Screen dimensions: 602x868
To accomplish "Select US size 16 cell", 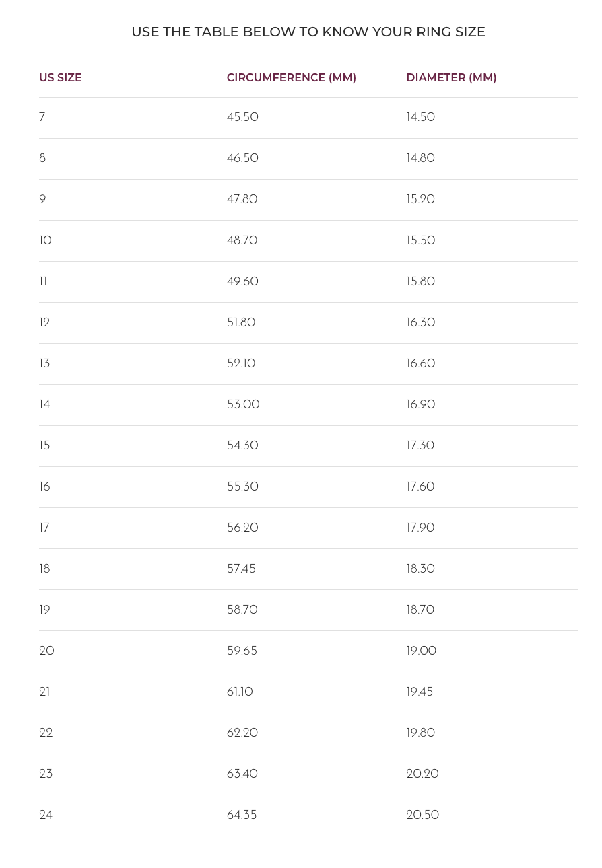I will click(x=44, y=487).
